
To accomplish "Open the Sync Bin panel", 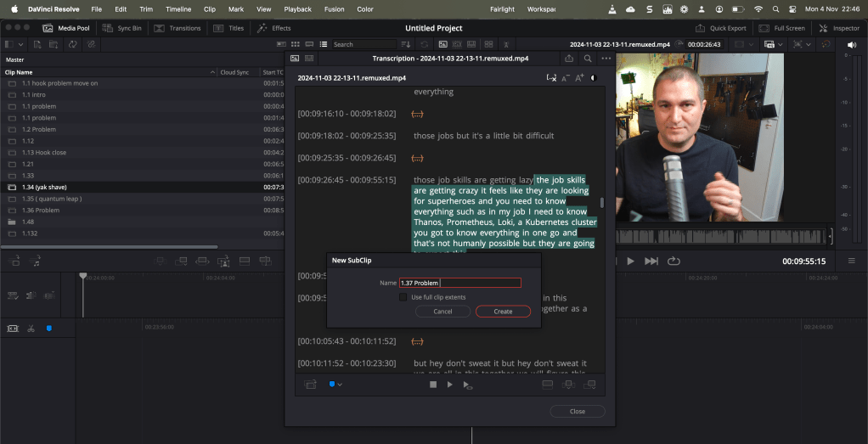I will (121, 28).
